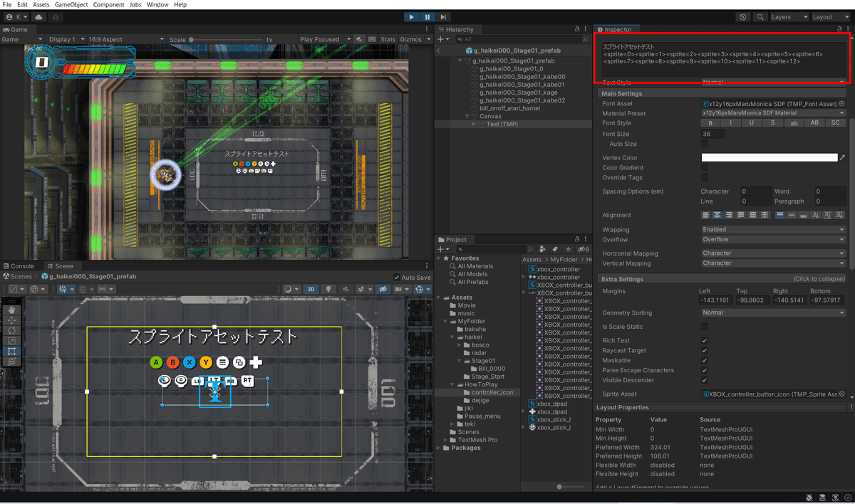Set center horizontal text alignment
855x504 pixels.
tap(717, 215)
